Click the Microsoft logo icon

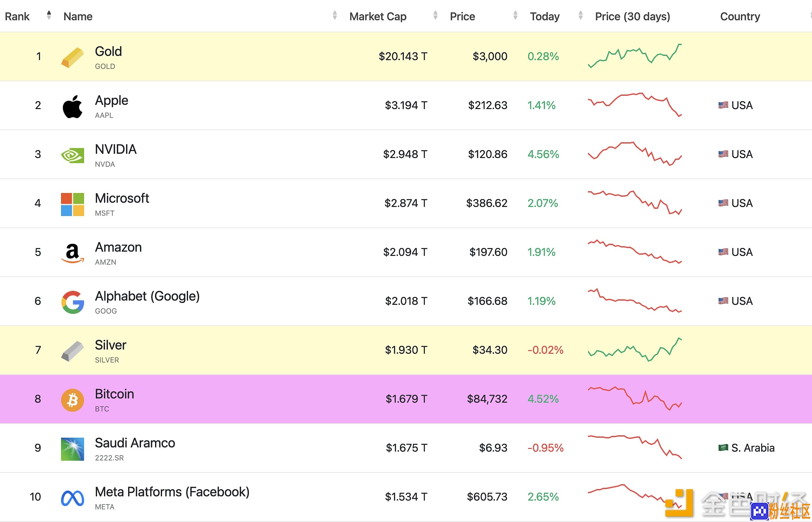[72, 205]
